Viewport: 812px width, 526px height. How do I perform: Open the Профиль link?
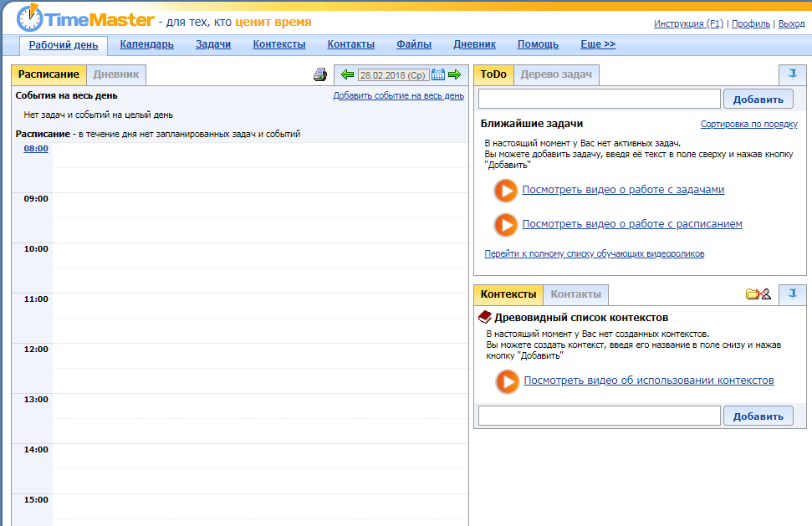[x=751, y=23]
